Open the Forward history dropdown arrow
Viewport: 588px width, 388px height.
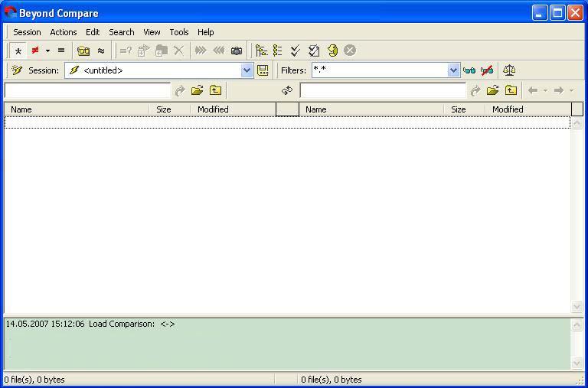pyautogui.click(x=571, y=90)
